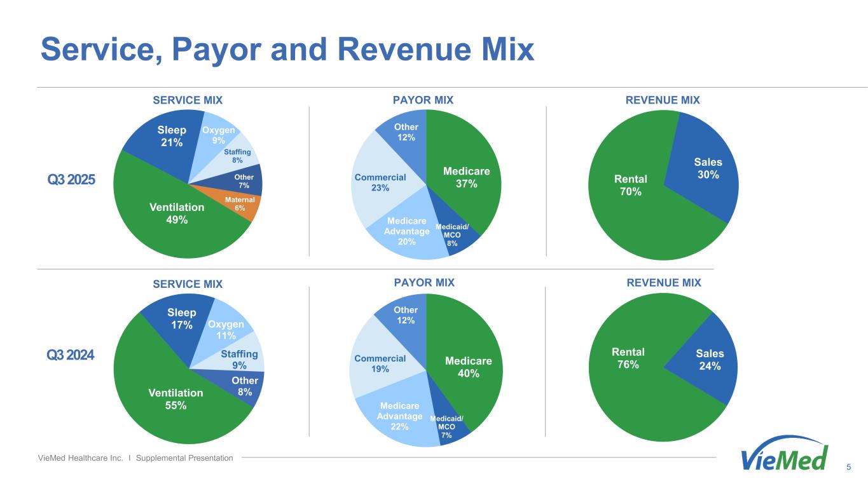Click the page number 5

pyautogui.click(x=849, y=468)
